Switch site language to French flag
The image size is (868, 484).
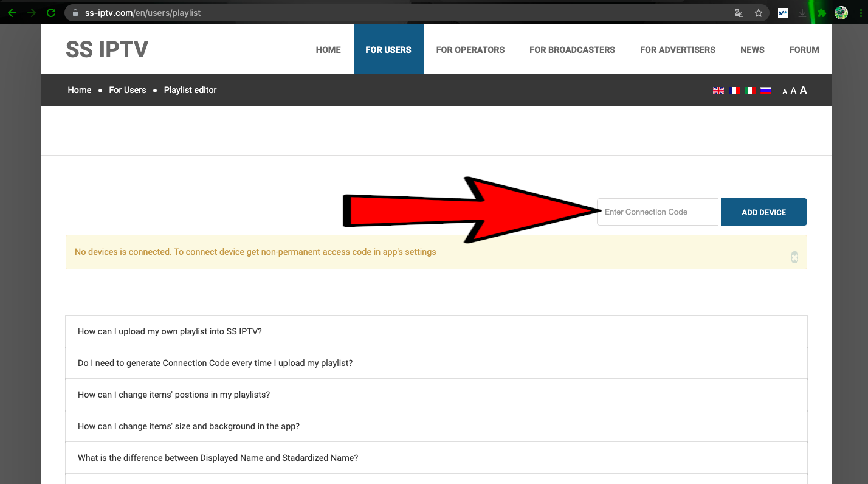tap(734, 91)
